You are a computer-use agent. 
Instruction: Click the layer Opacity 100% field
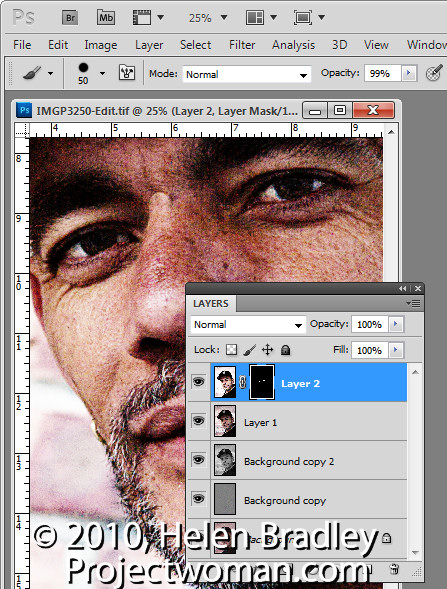point(370,325)
